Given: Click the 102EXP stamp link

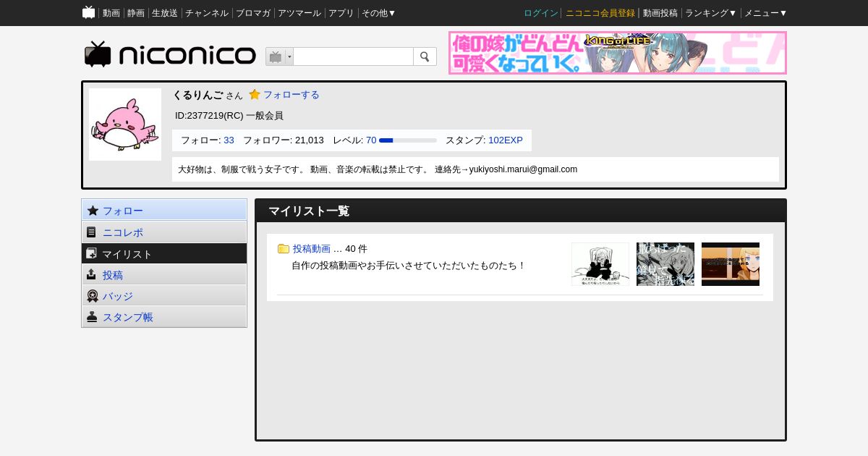Looking at the screenshot, I should (x=506, y=140).
